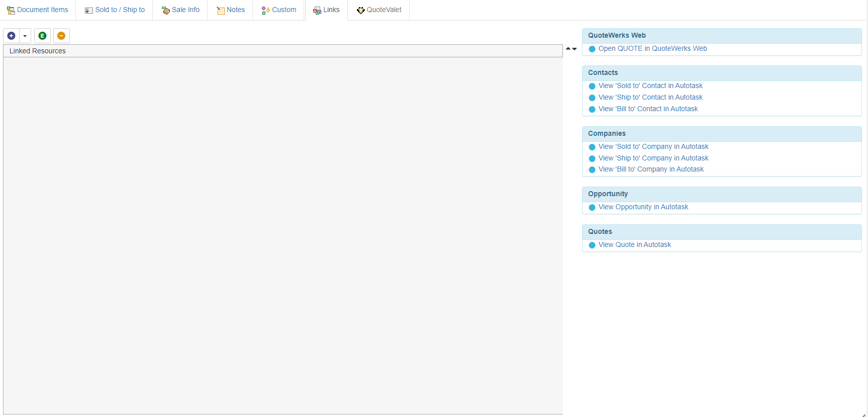Go to the Sale Info tab
The height and width of the screenshot is (417, 868).
tap(180, 10)
